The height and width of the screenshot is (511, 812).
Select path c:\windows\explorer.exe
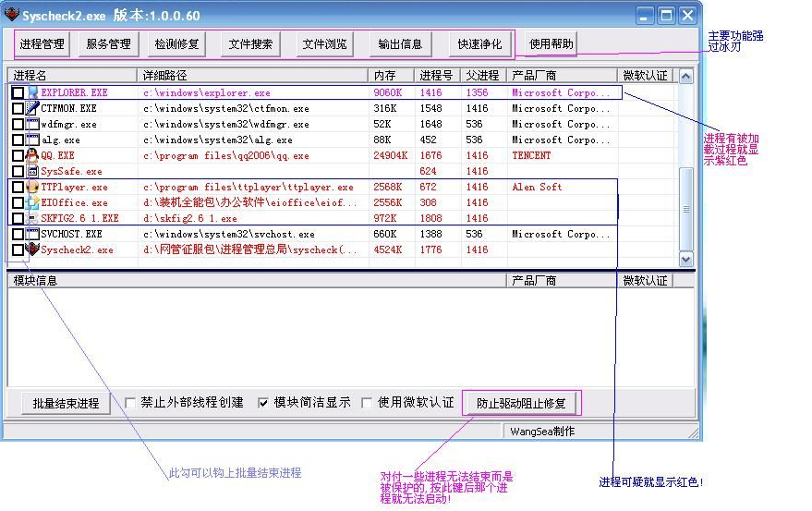point(207,92)
